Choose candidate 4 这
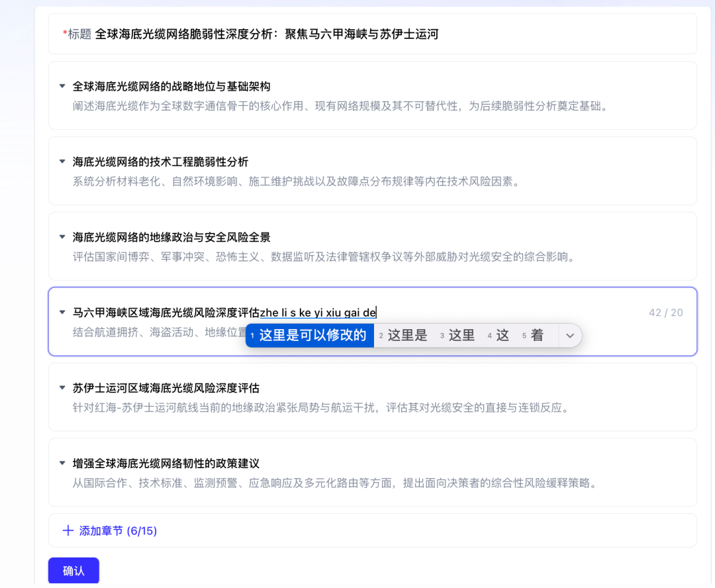The width and height of the screenshot is (715, 588). 502,335
